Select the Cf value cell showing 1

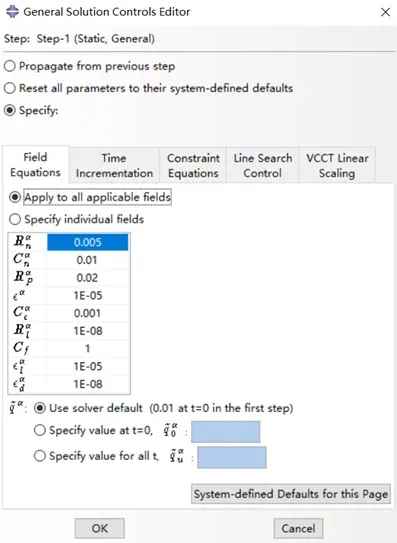88,348
